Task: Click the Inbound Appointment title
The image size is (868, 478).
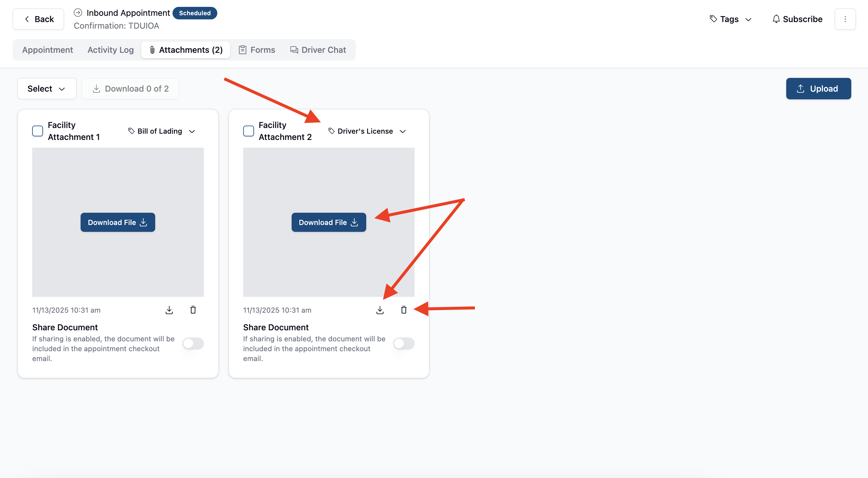Action: coord(128,13)
